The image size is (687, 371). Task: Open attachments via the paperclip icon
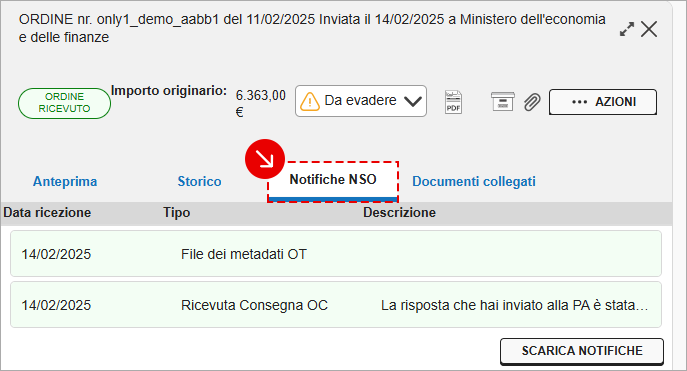coord(532,102)
